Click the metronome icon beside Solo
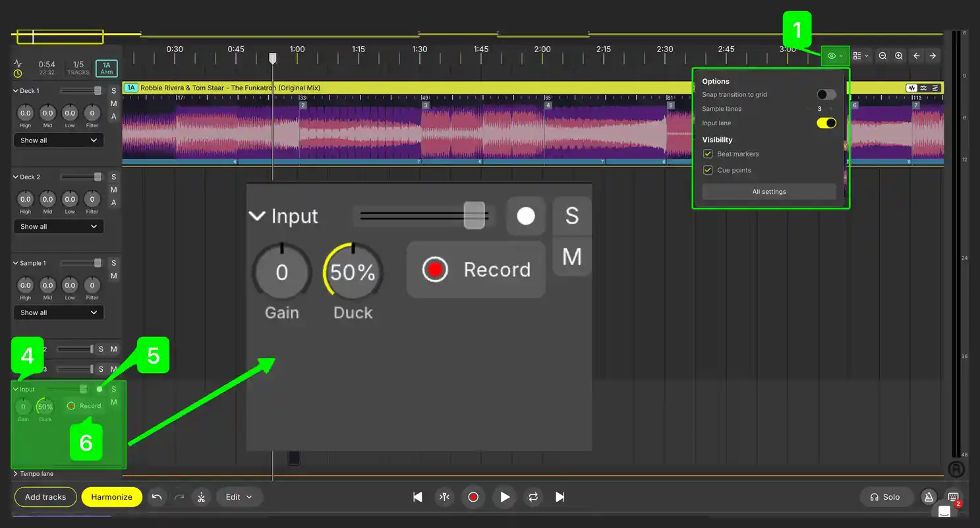Viewport: 980px width, 528px height. coord(929,497)
